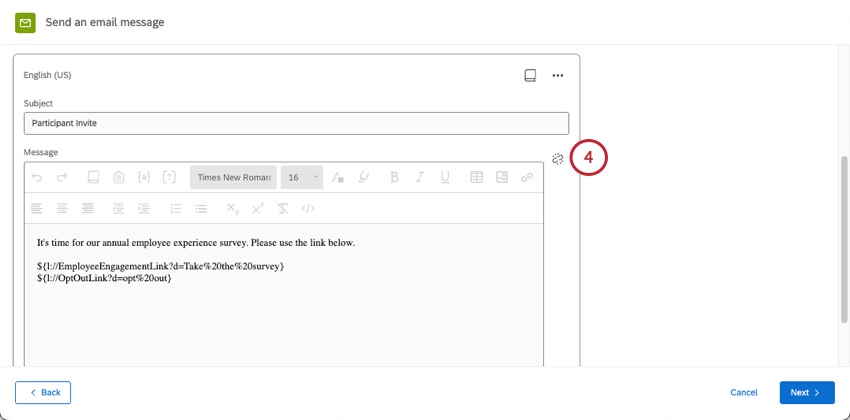
Task: Click the English (US) language label
Action: 47,75
